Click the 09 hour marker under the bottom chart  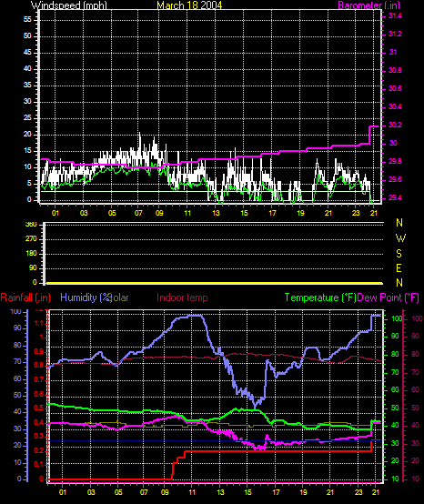click(165, 492)
